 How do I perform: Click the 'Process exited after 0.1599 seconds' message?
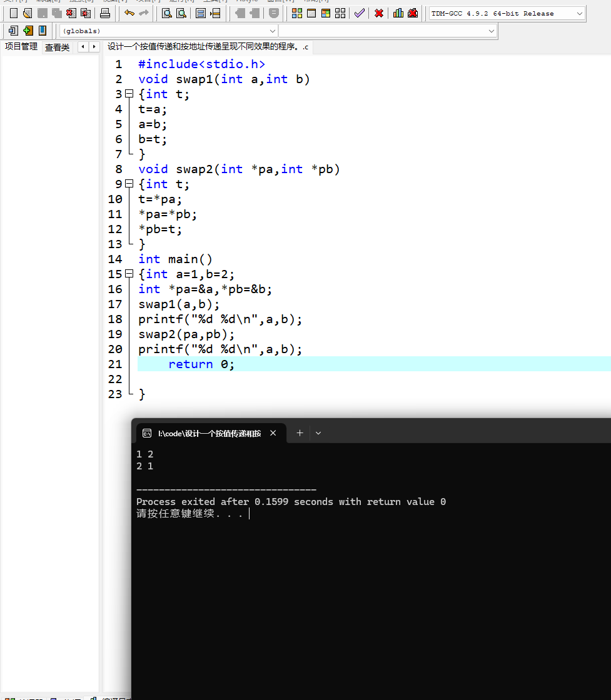[x=291, y=502]
